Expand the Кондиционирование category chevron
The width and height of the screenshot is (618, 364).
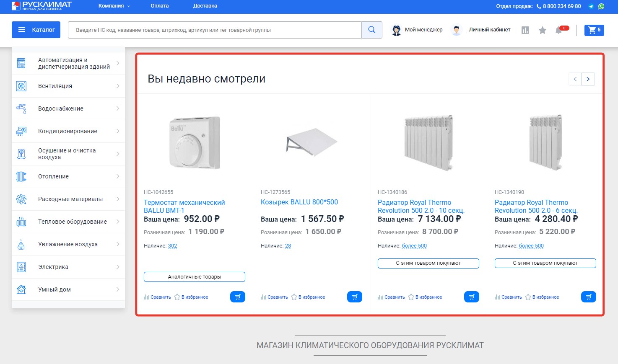point(118,131)
